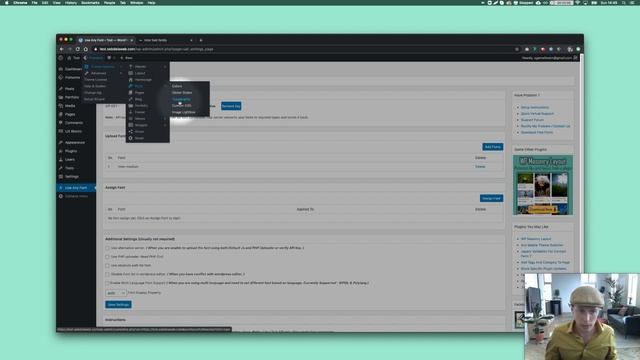Open Settings in the WordPress sidebar
The height and width of the screenshot is (360, 640).
[71, 176]
